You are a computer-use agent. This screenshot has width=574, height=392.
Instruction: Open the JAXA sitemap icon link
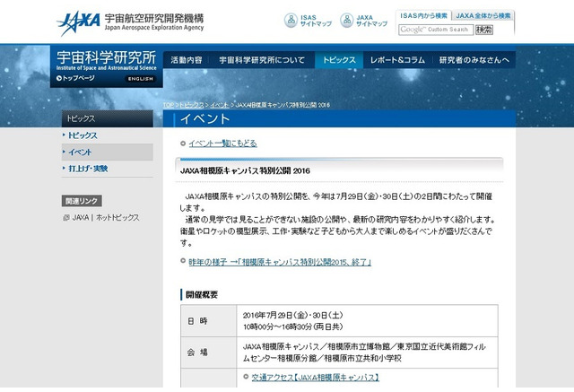(345, 20)
